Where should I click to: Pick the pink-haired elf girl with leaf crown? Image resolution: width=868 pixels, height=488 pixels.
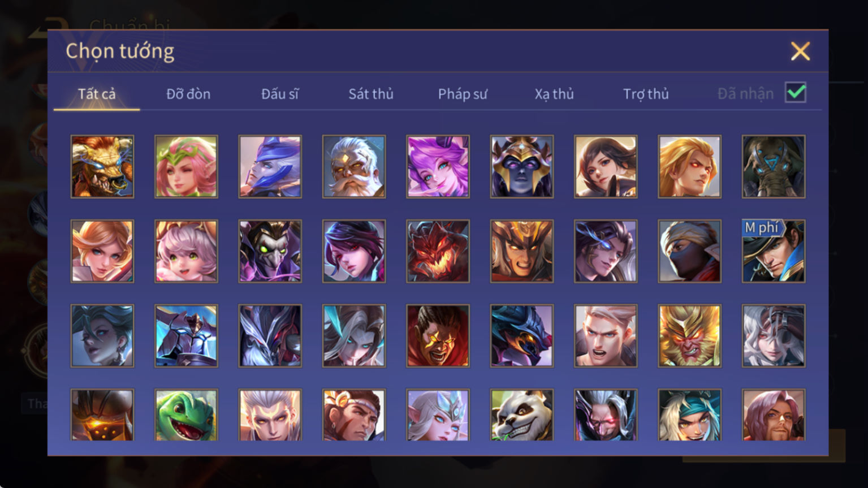186,166
